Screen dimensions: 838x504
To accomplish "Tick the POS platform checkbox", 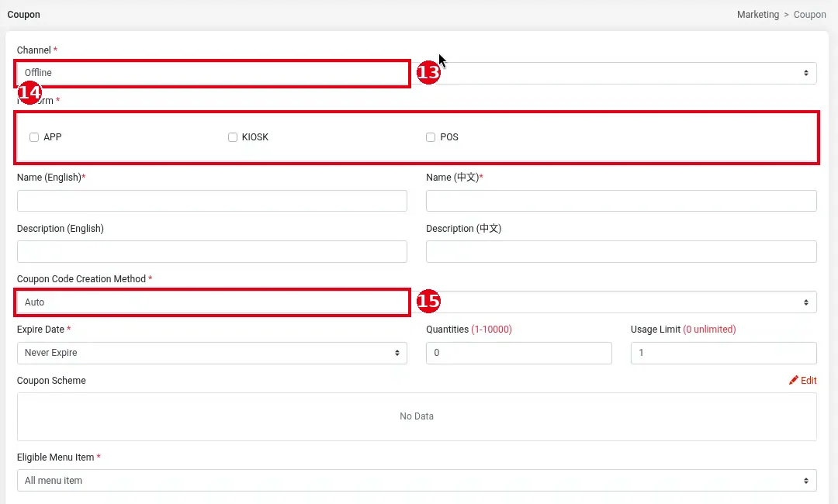I will tap(431, 137).
